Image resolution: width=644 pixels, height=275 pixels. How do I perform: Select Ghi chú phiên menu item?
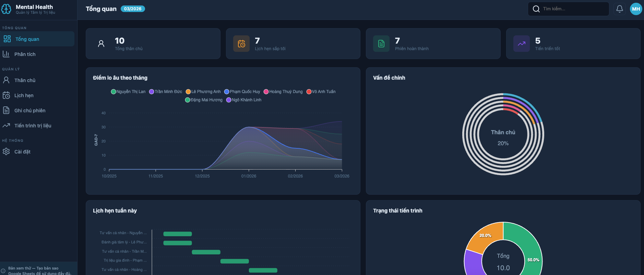(x=29, y=111)
